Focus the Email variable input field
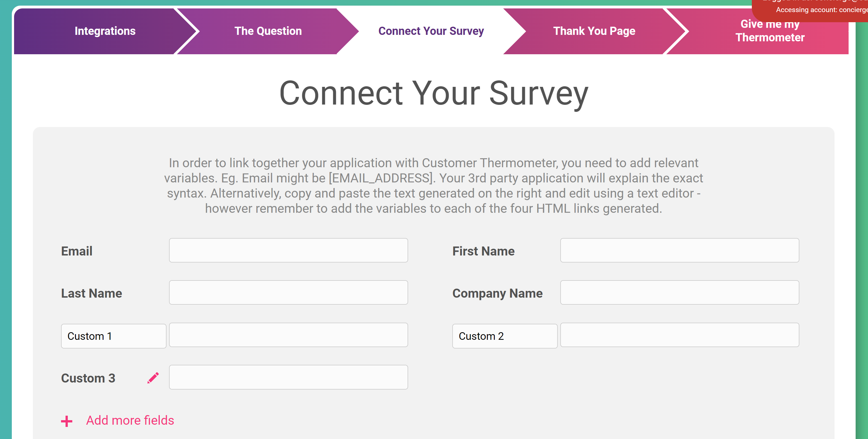The image size is (868, 439). tap(288, 250)
